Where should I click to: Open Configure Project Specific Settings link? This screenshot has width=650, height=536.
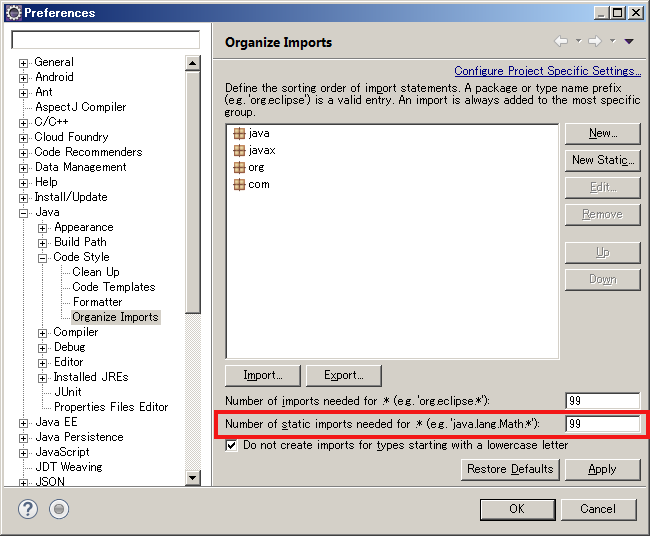pos(548,71)
